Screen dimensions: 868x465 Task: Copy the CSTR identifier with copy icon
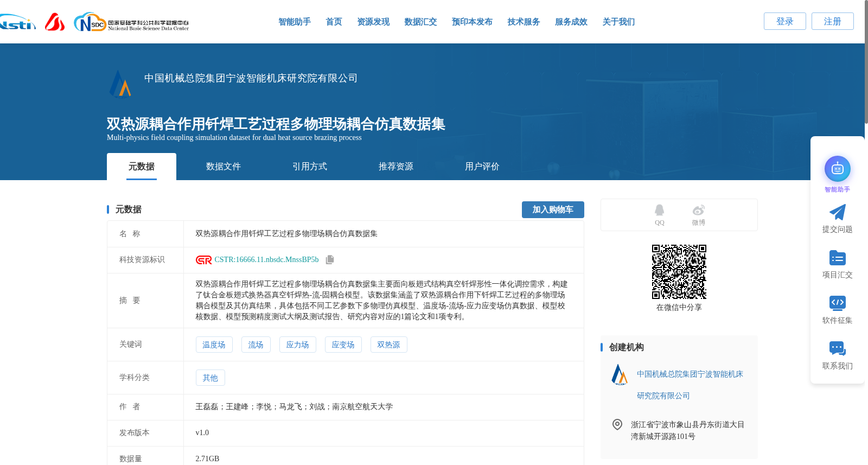coord(330,260)
